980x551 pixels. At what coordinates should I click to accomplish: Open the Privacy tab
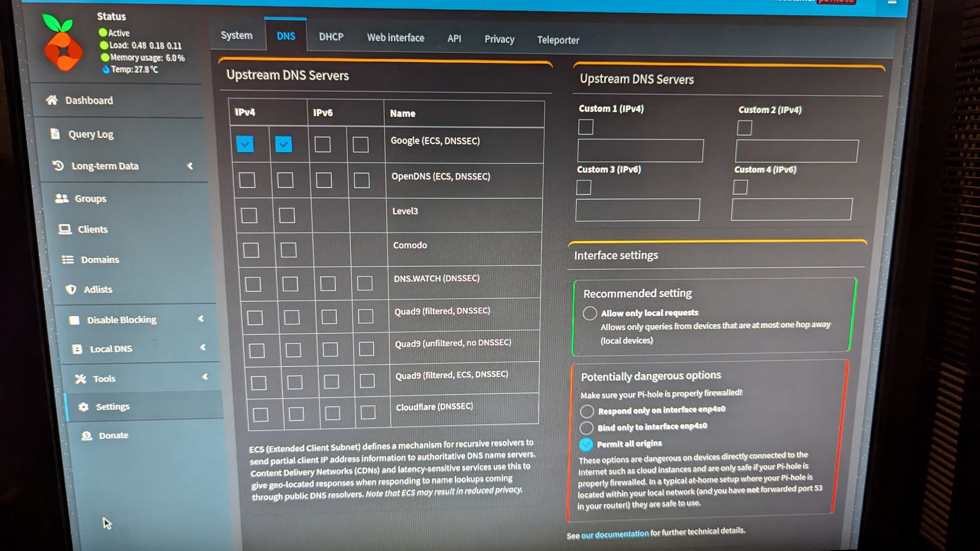click(x=499, y=39)
